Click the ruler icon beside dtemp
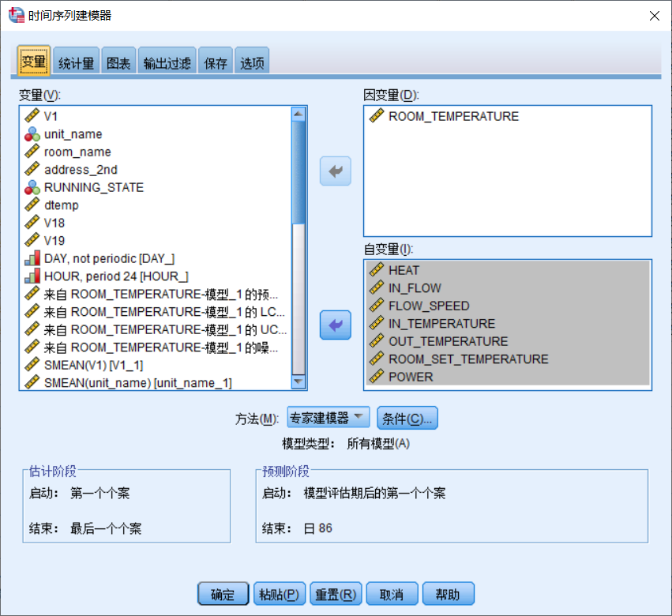Image resolution: width=672 pixels, height=616 pixels. (x=32, y=205)
